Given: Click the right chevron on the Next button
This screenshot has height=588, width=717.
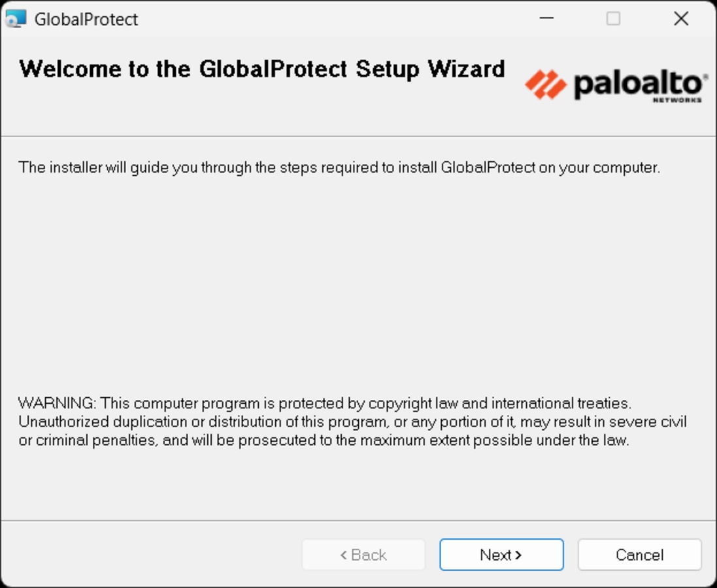Looking at the screenshot, I should coord(518,555).
